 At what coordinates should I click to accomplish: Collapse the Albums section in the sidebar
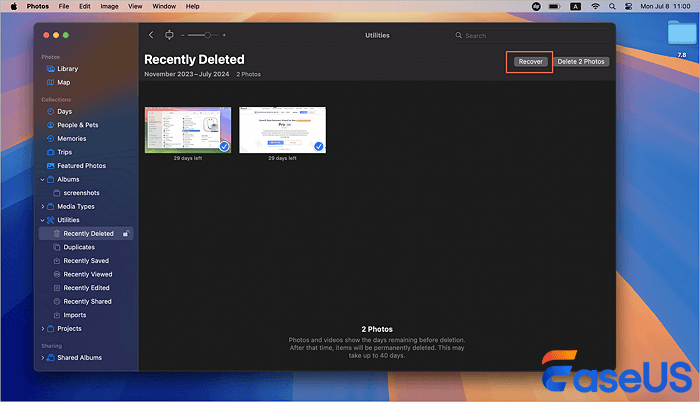pos(43,179)
